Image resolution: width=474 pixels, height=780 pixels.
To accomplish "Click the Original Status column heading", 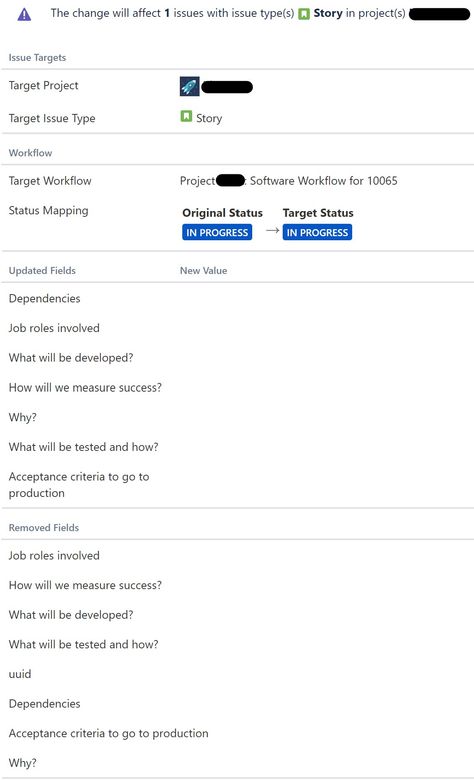I will pos(222,213).
